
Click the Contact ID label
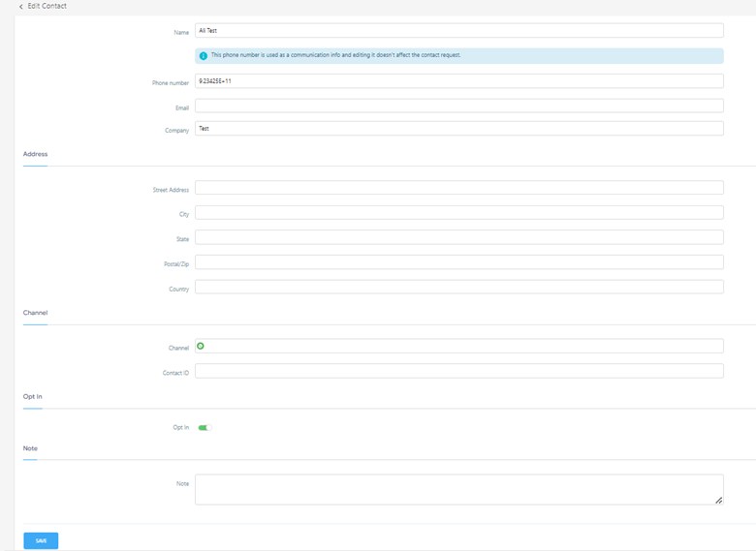(x=175, y=373)
